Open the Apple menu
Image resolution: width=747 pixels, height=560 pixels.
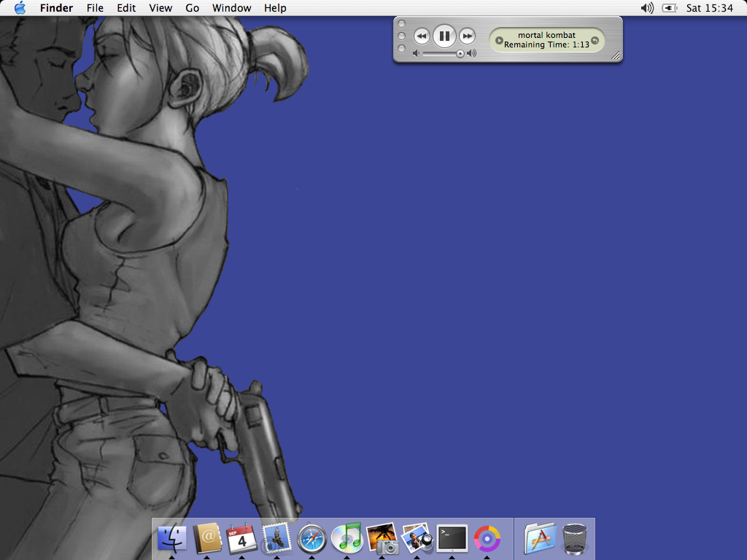click(20, 7)
